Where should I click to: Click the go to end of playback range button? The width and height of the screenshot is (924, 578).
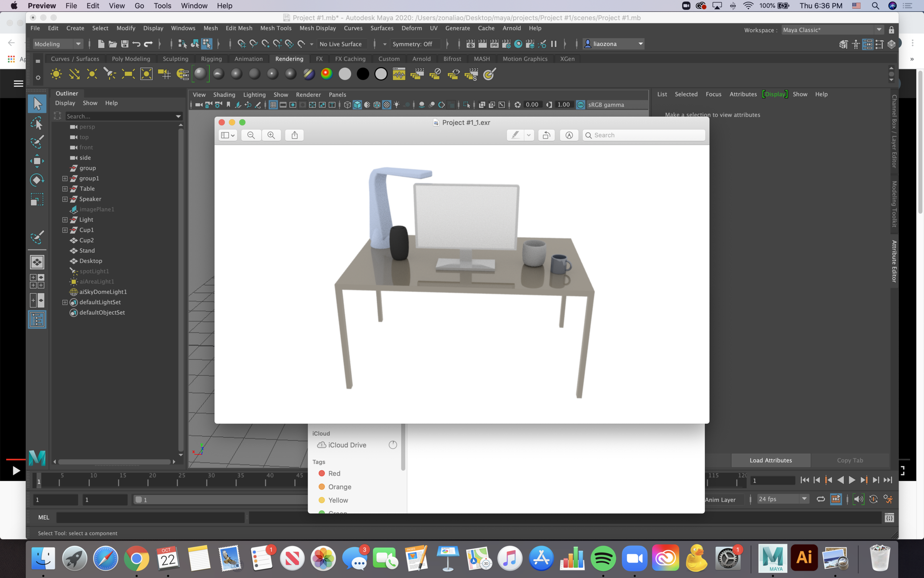coord(888,480)
